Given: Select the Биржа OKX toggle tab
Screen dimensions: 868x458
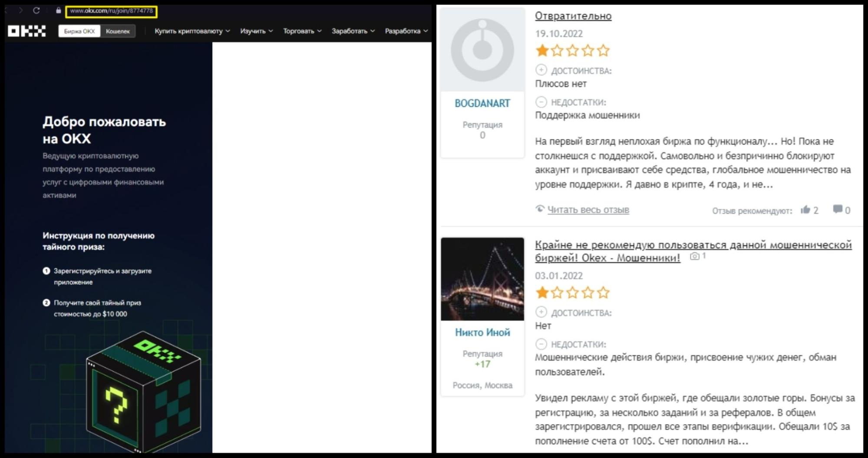Looking at the screenshot, I should pos(79,31).
